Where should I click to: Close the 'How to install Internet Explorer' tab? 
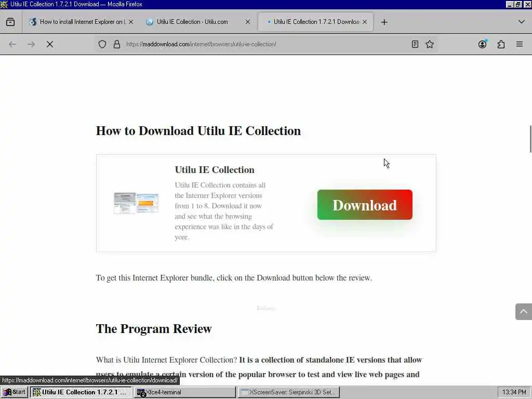pos(131,22)
